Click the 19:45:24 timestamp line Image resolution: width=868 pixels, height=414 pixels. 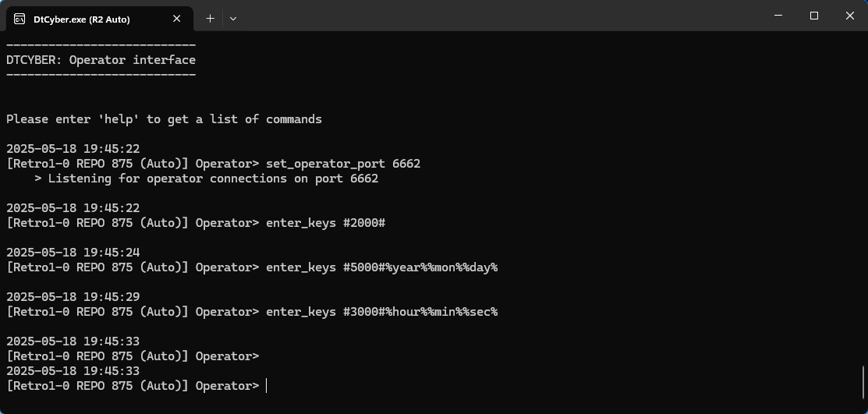tap(73, 253)
